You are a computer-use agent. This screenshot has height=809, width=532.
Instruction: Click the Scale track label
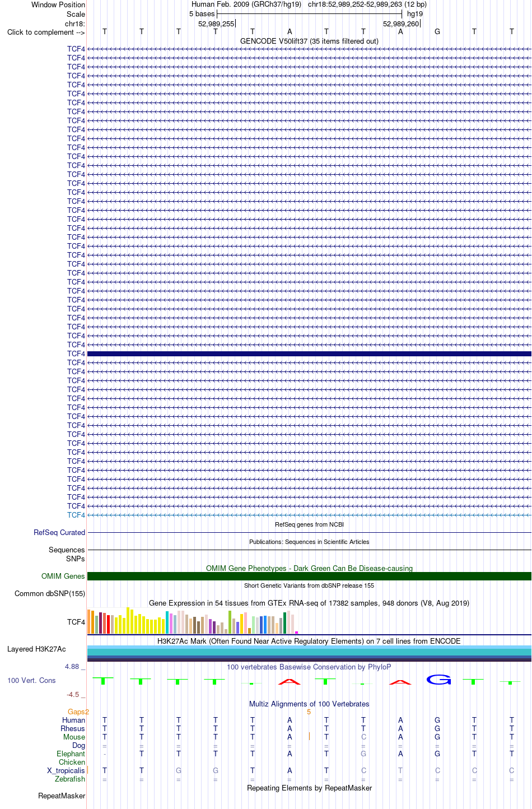[76, 14]
